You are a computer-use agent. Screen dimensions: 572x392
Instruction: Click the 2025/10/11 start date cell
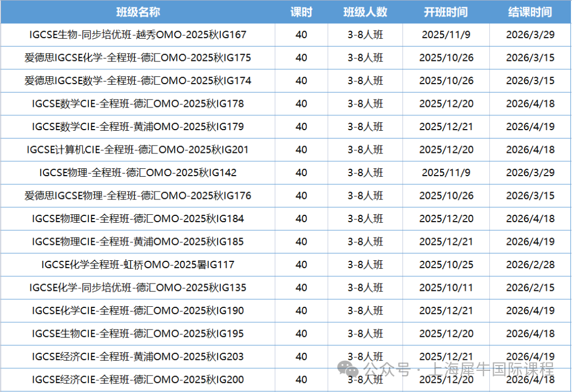(x=446, y=288)
